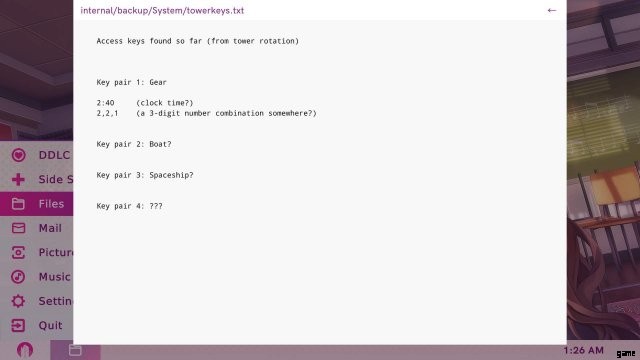640x360 pixels.
Task: Click the Quit exit icon
Action: (x=18, y=325)
